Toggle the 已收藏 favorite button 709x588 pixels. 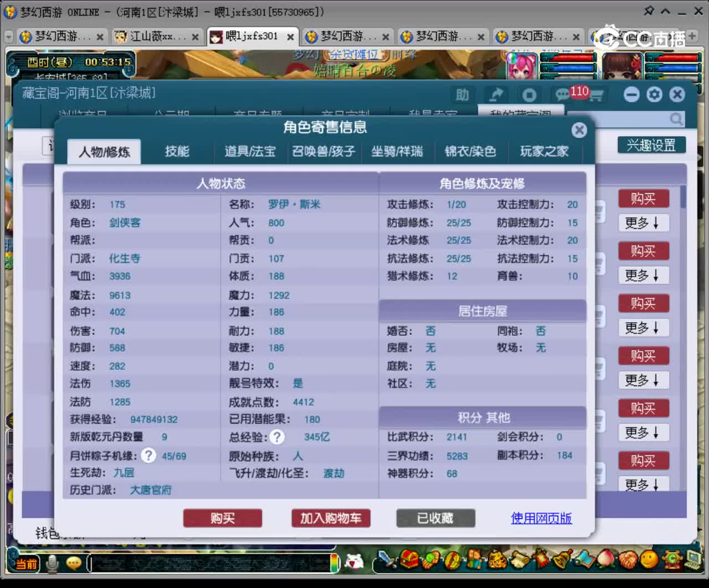click(435, 518)
